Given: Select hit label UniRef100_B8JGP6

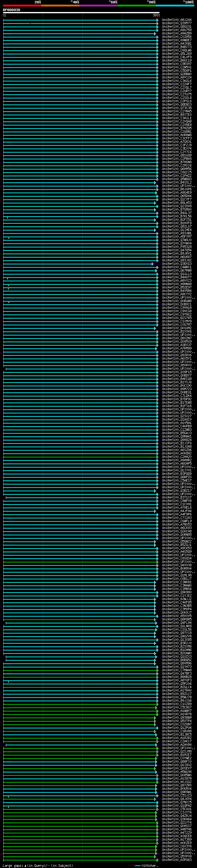Looking at the screenshot, I should [x=177, y=189].
